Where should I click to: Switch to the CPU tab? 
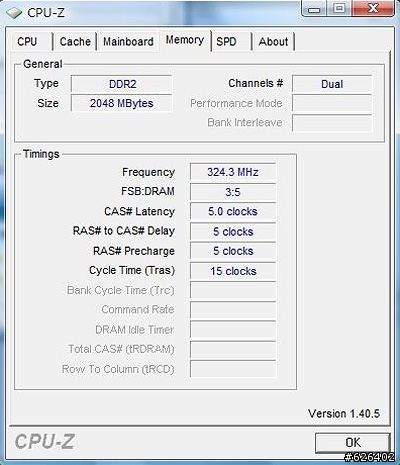point(32,42)
